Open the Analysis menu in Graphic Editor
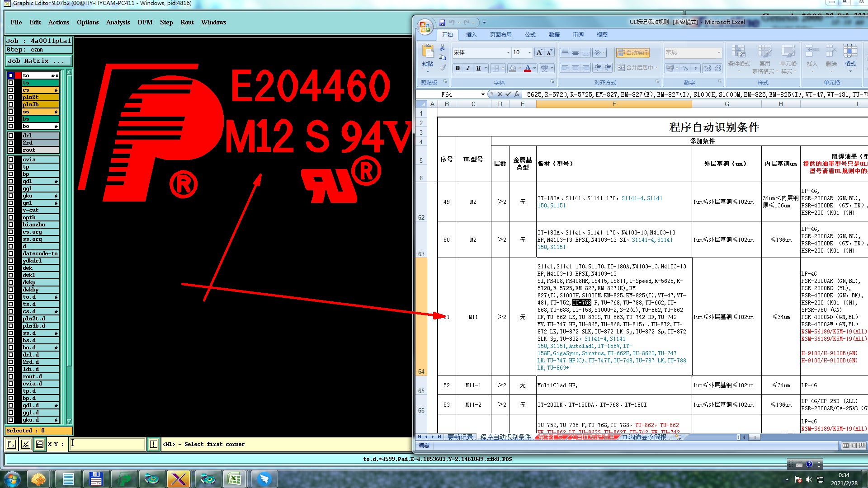This screenshot has height=488, width=868. coord(118,22)
